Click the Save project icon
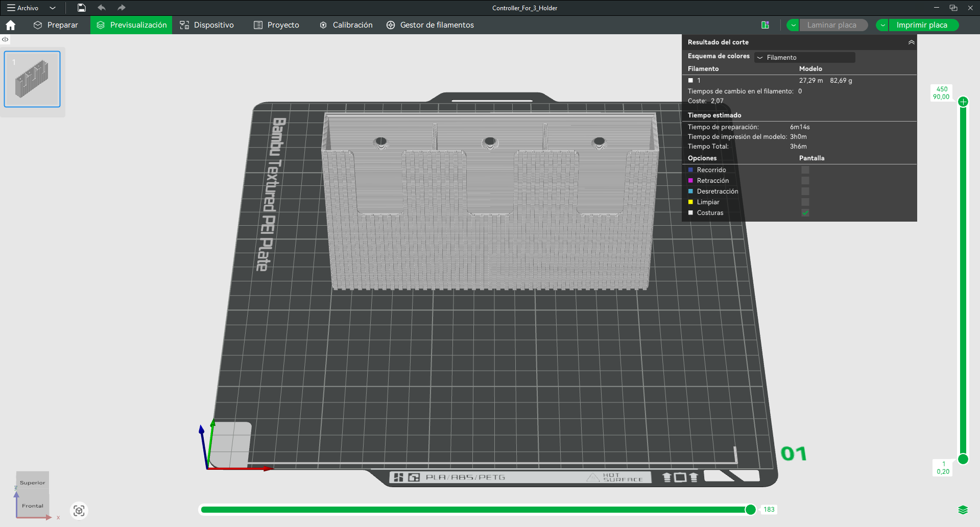This screenshot has width=980, height=527. pyautogui.click(x=82, y=8)
